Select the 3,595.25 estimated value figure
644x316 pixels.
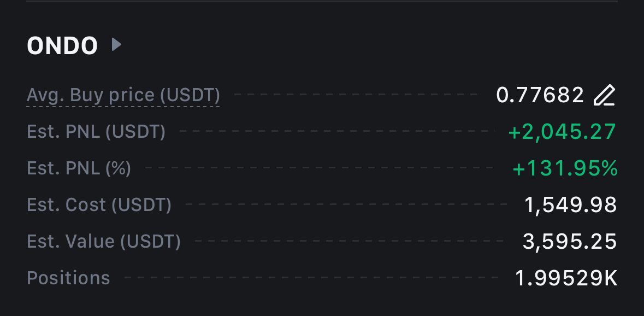[x=570, y=241]
